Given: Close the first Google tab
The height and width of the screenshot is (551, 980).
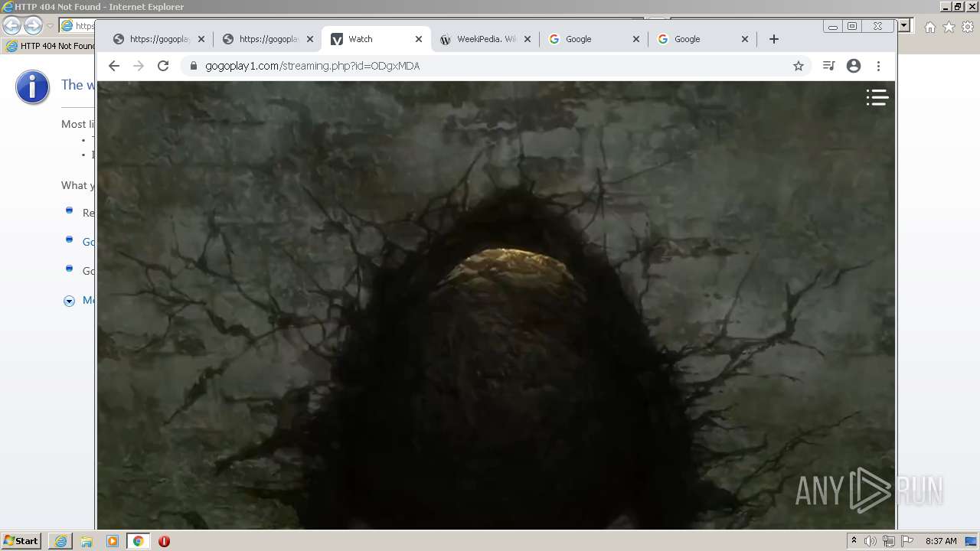Looking at the screenshot, I should tap(636, 39).
